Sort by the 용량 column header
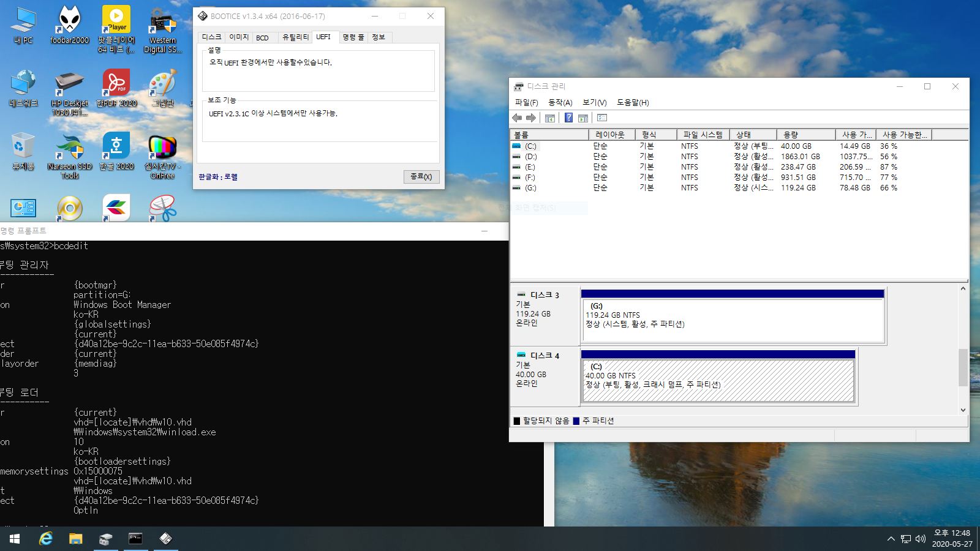 click(x=805, y=135)
